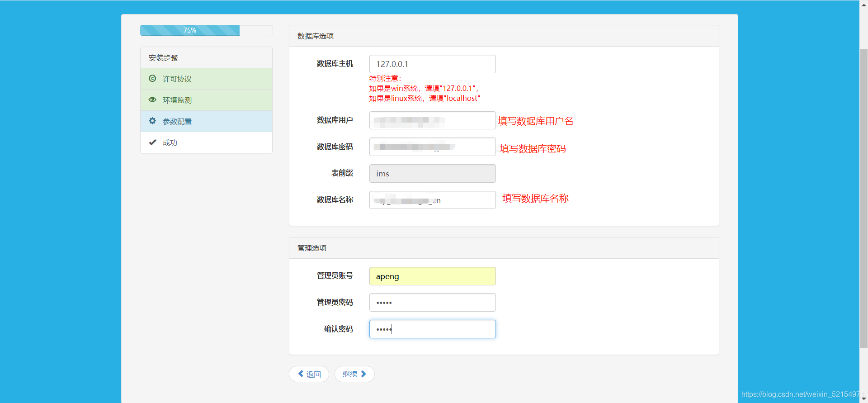Screen dimensions: 868x403
Task: Click the 继续 button to proceed
Action: point(354,374)
